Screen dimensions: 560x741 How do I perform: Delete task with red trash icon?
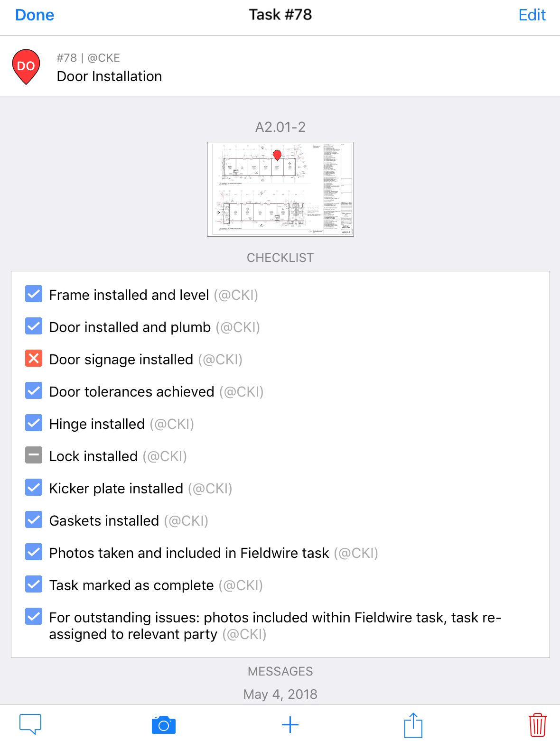(x=537, y=725)
